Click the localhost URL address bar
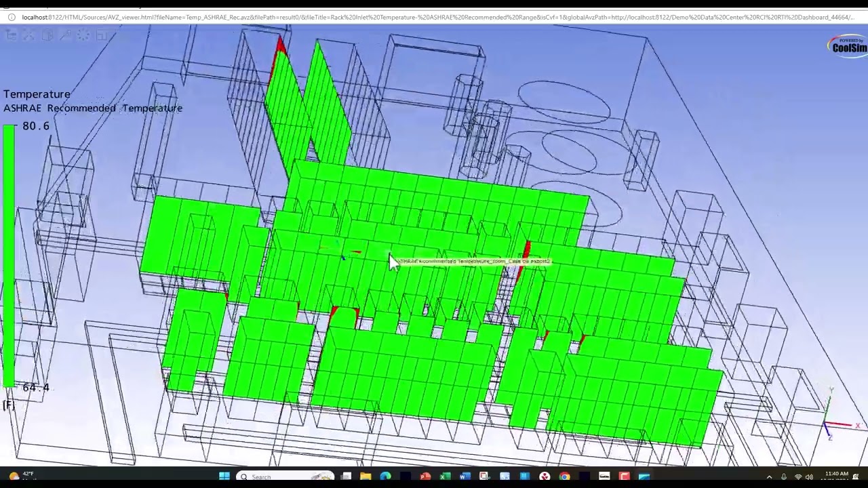The height and width of the screenshot is (488, 868). (437, 17)
